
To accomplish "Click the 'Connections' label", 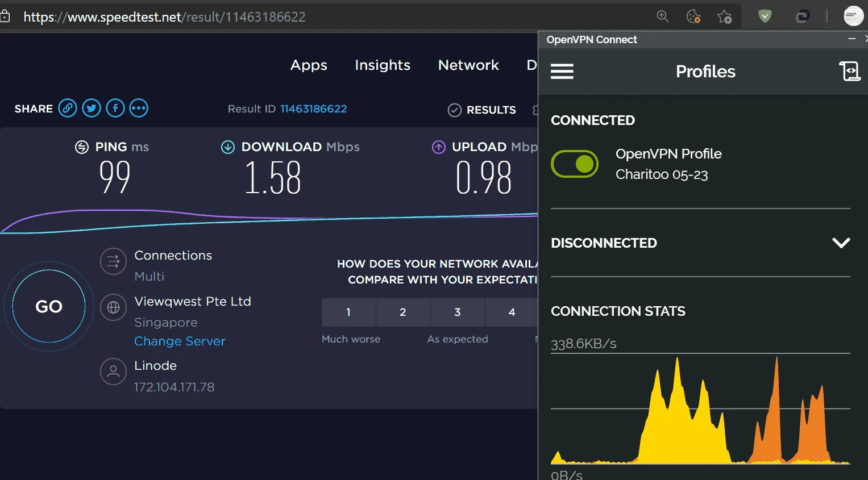I will (x=173, y=256).
